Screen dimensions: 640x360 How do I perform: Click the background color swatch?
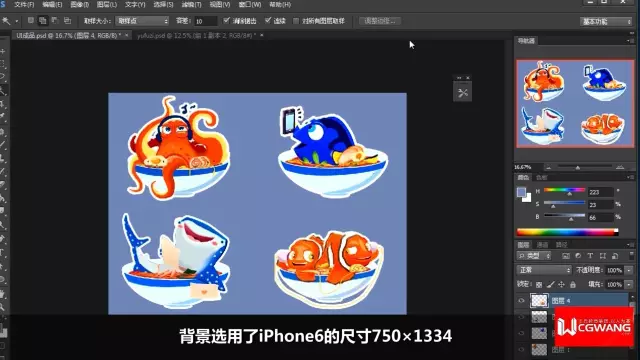528,199
